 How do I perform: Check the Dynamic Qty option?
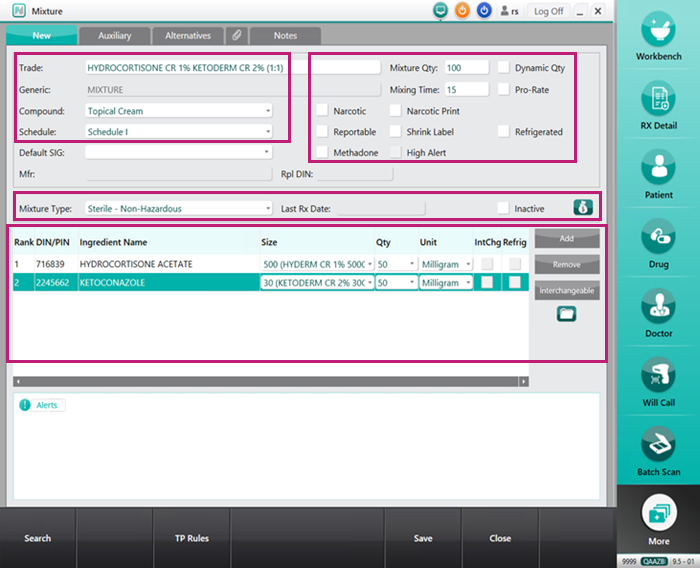pos(504,68)
